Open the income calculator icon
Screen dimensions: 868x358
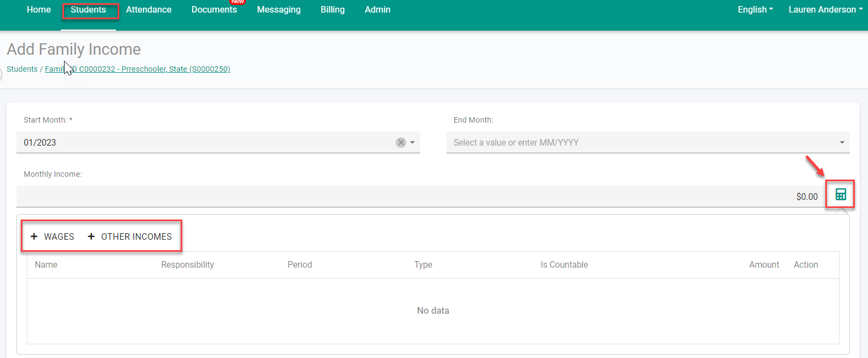click(841, 194)
